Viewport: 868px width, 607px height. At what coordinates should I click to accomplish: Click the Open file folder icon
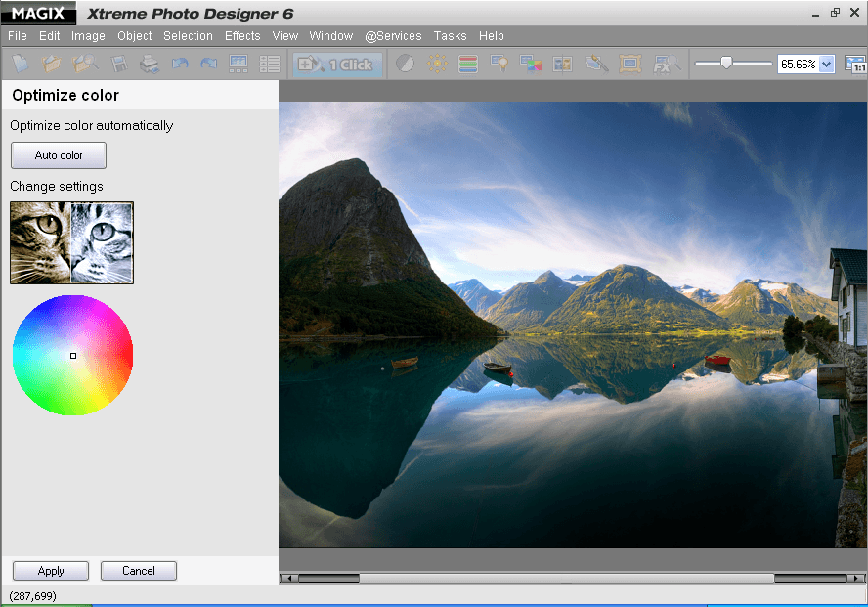[52, 63]
